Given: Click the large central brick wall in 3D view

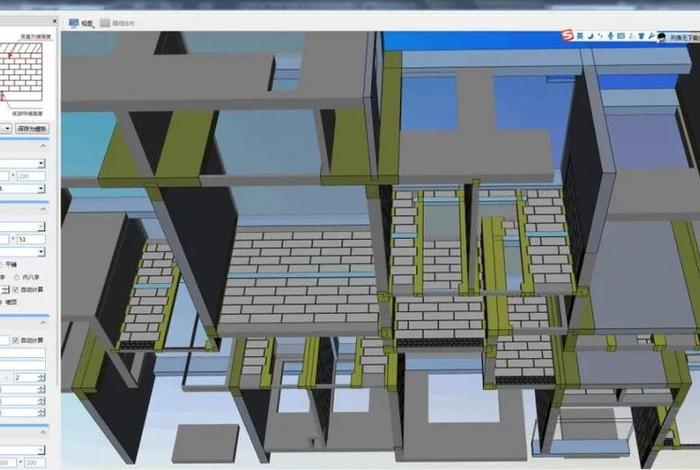Looking at the screenshot, I should 300,277.
